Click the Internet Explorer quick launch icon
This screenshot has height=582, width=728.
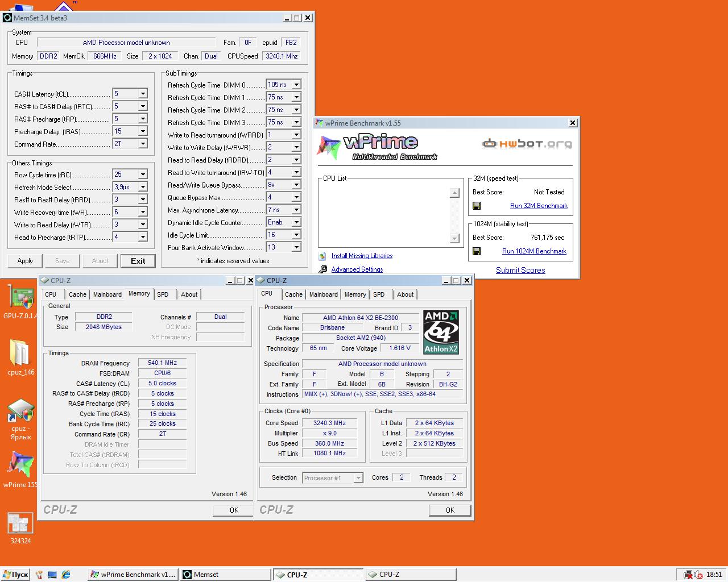pos(66,575)
